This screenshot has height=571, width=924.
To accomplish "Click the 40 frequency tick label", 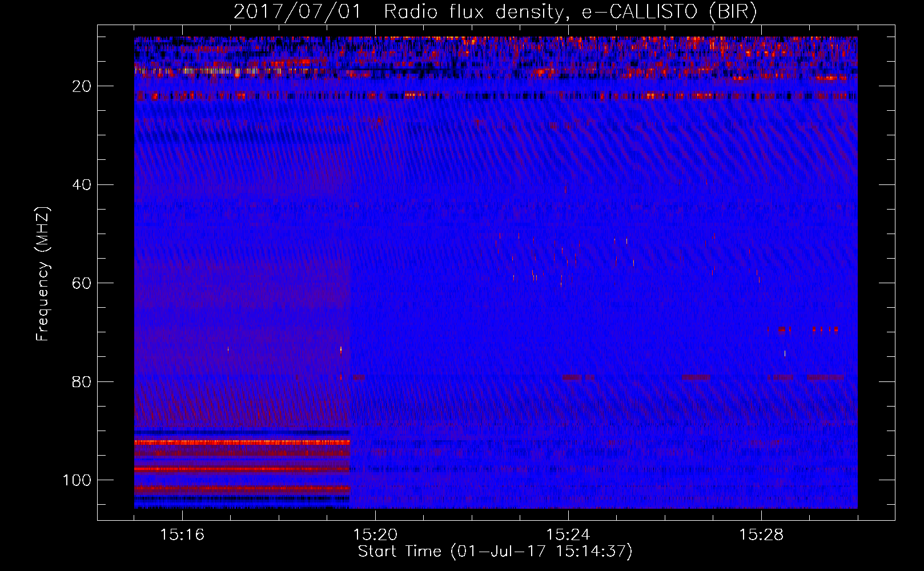I will (82, 185).
